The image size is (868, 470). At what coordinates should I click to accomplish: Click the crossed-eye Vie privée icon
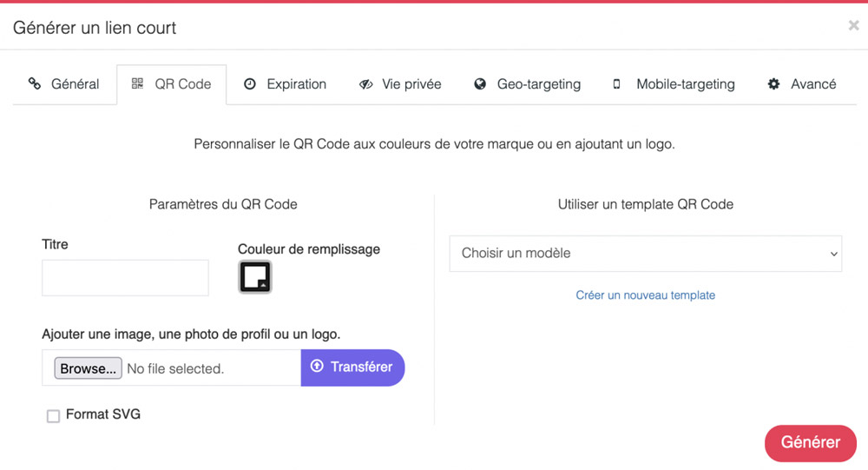pyautogui.click(x=366, y=84)
